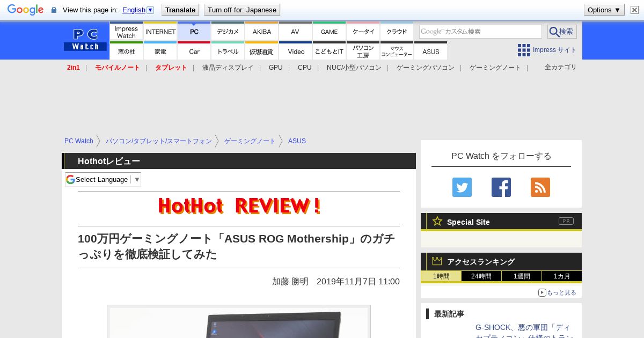Subscribe via the RSS feed icon
The width and height of the screenshot is (644, 338).
[540, 187]
